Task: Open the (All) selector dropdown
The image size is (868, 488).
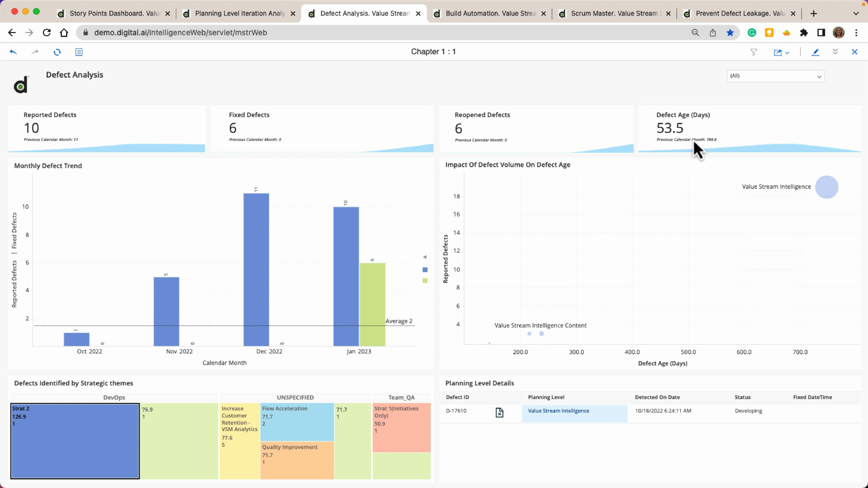Action: (775, 76)
